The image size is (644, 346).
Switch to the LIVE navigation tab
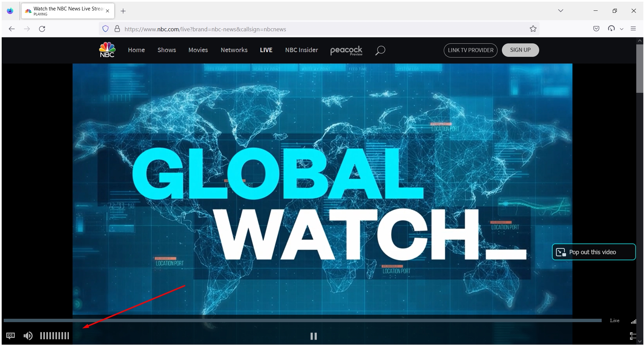[x=266, y=50]
